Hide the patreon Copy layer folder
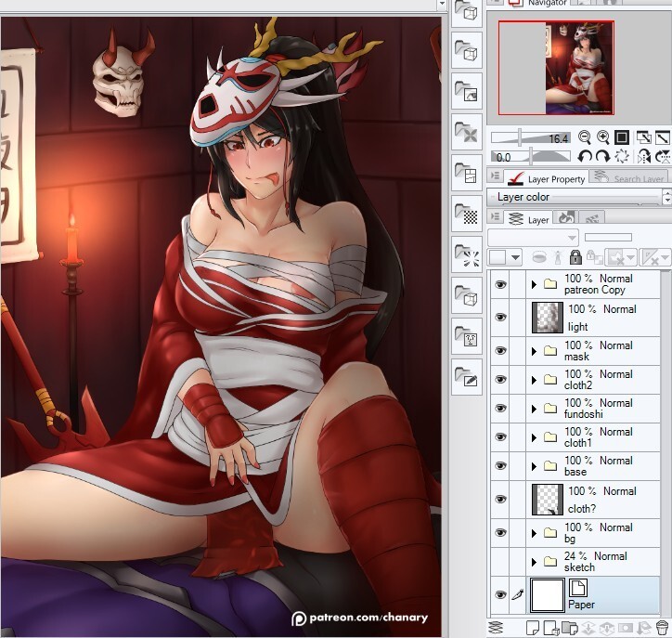This screenshot has width=672, height=638. 500,284
